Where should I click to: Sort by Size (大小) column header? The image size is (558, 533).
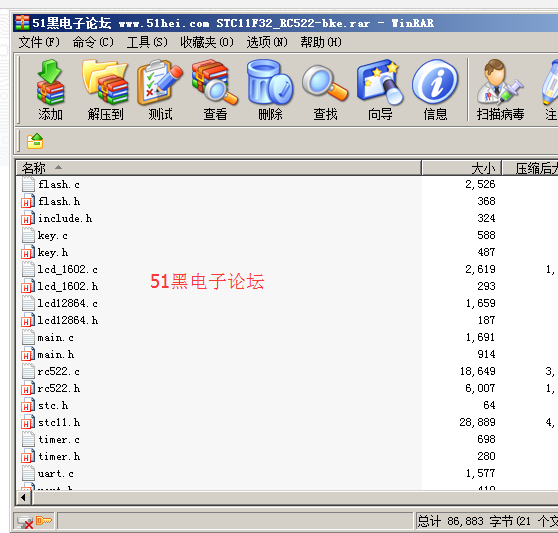462,168
